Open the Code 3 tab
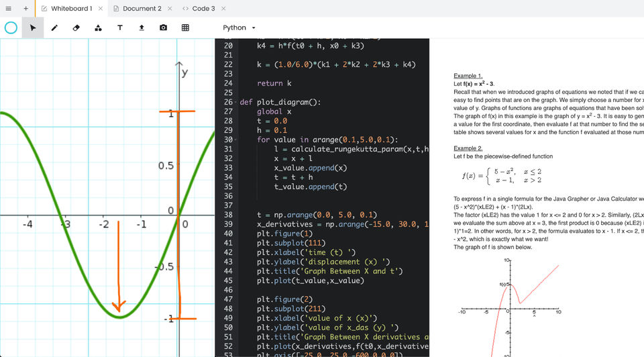644x357 pixels. pyautogui.click(x=203, y=9)
